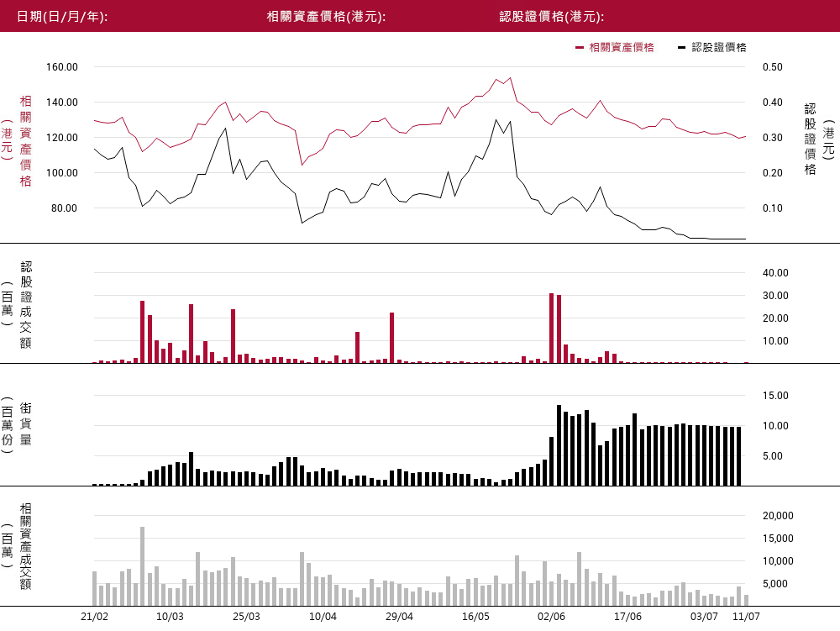Click the 0.20 right axis label
Image resolution: width=840 pixels, height=631 pixels.
(773, 173)
